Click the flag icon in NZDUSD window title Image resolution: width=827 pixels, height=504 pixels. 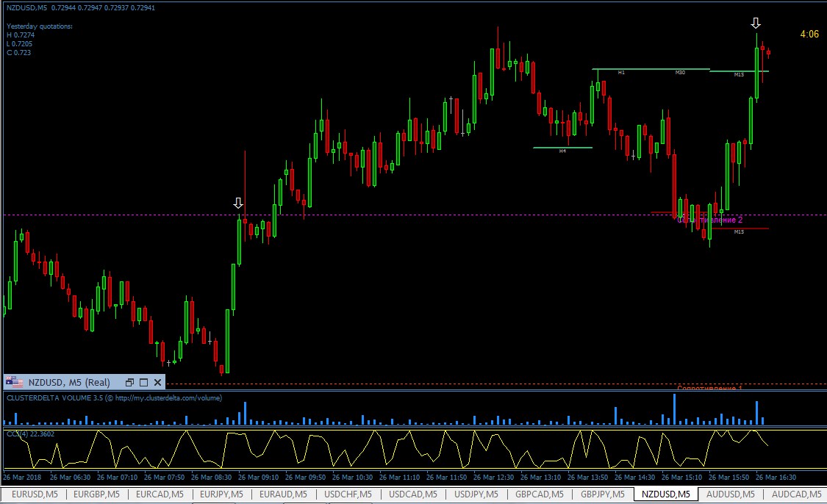(14, 382)
